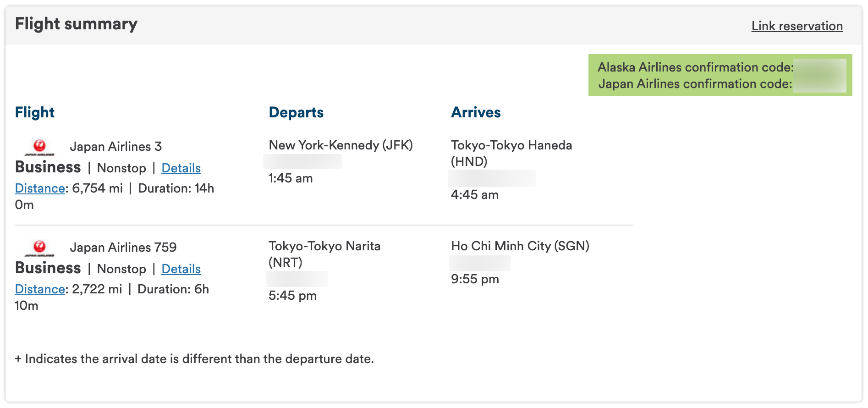Viewport: 868px width, 408px height.
Task: Select the Departs column header
Action: (296, 112)
